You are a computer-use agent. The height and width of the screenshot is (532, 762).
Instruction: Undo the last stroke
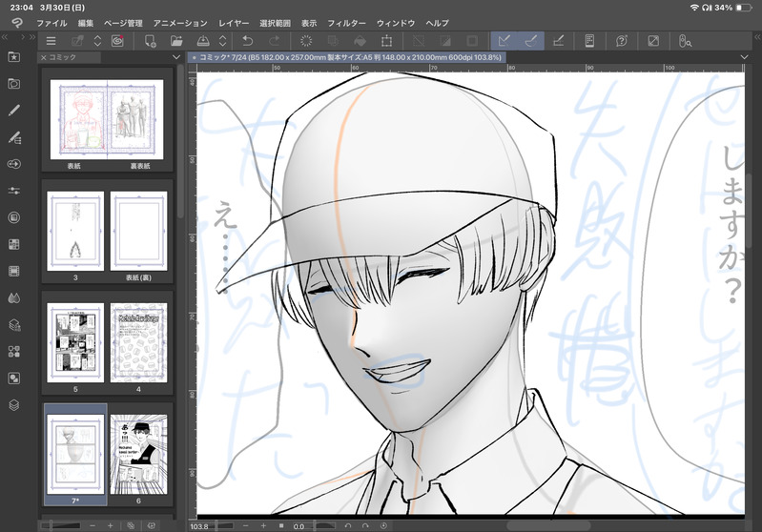(248, 41)
